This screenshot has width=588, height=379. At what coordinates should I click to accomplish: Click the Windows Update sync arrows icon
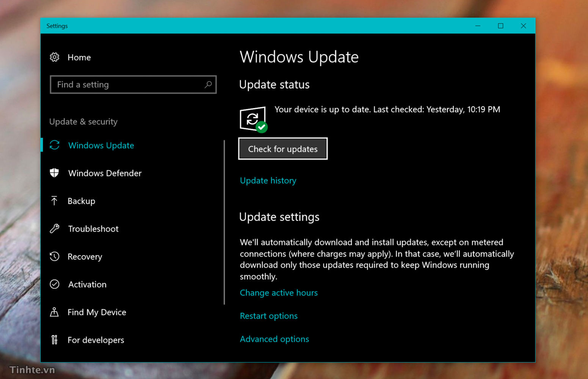pyautogui.click(x=55, y=145)
